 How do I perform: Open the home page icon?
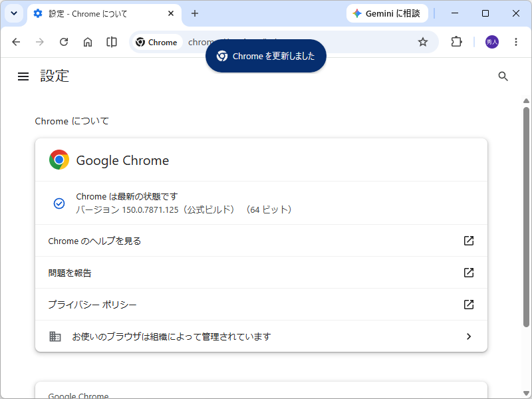point(88,42)
